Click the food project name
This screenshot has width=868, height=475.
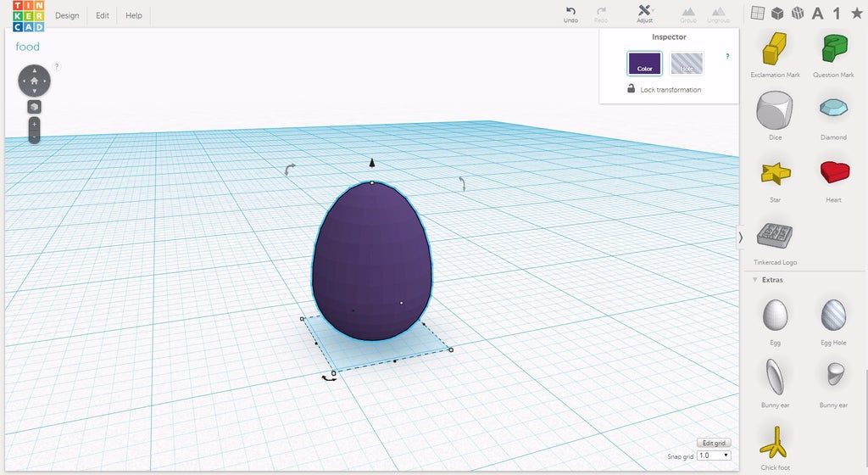pyautogui.click(x=28, y=47)
